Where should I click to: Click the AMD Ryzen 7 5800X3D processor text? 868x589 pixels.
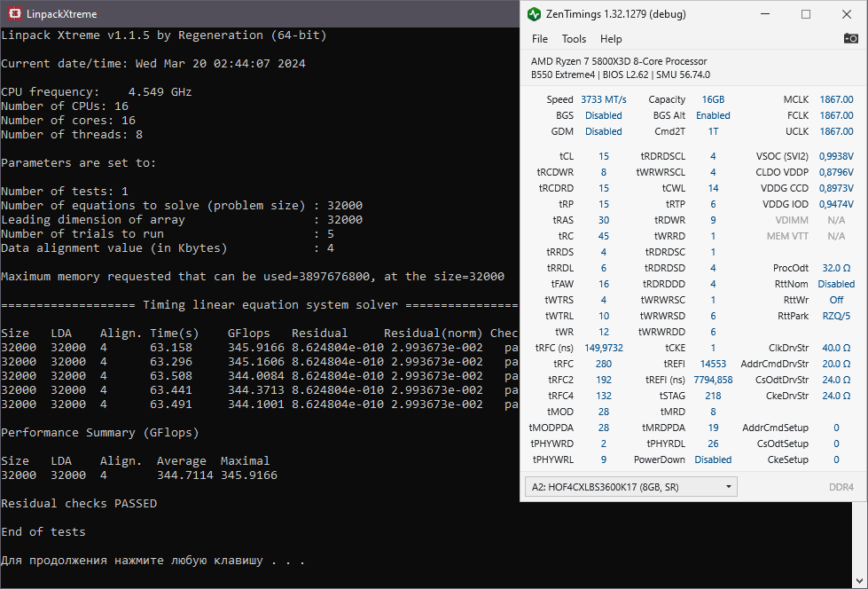coord(619,61)
